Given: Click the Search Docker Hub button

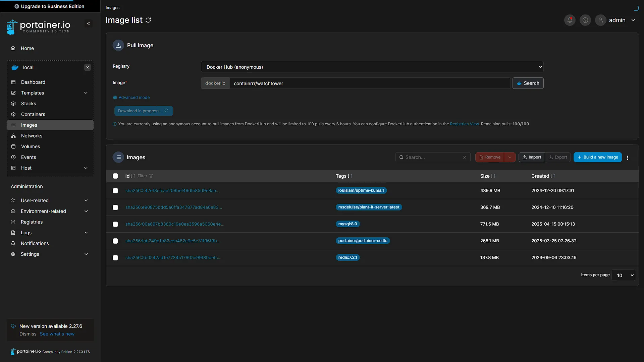Looking at the screenshot, I should pos(528,83).
